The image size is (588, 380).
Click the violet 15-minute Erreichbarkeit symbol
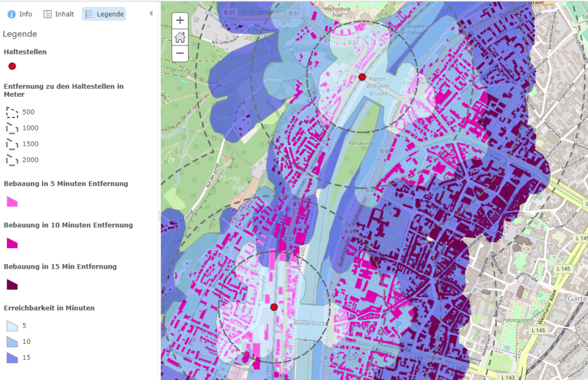coord(12,358)
